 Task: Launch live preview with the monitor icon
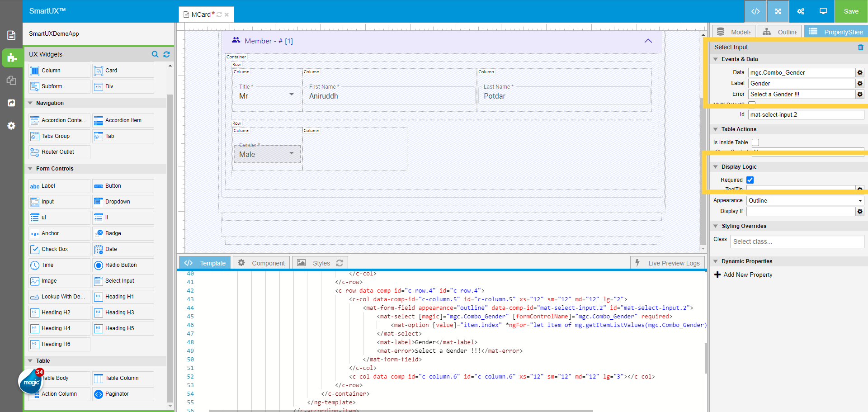pyautogui.click(x=823, y=11)
